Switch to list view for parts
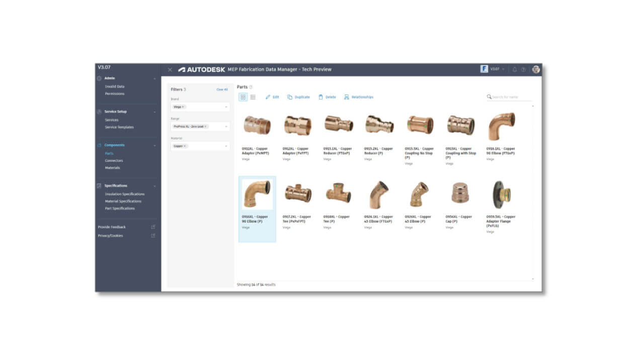 point(253,97)
